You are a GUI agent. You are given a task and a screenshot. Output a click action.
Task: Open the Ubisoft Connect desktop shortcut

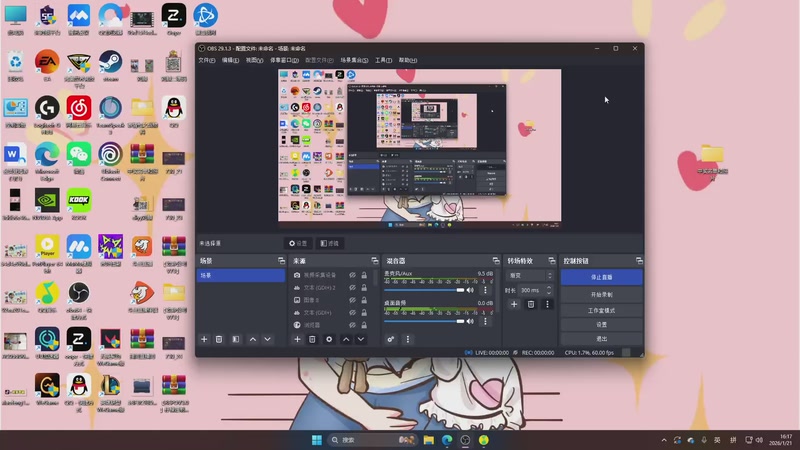click(x=110, y=161)
